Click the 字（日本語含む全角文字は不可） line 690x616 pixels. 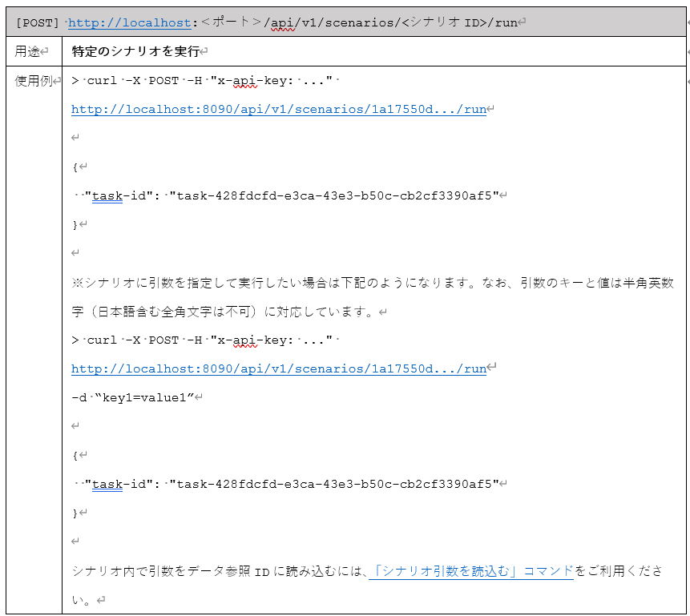click(223, 312)
